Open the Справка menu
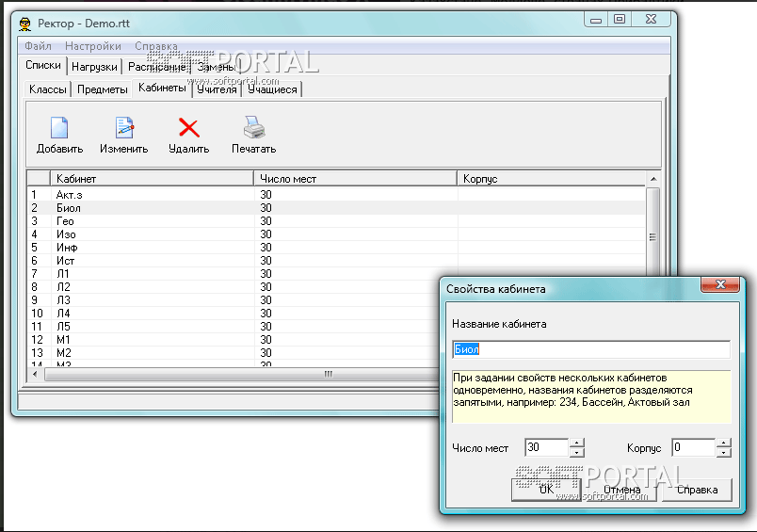 tap(156, 46)
